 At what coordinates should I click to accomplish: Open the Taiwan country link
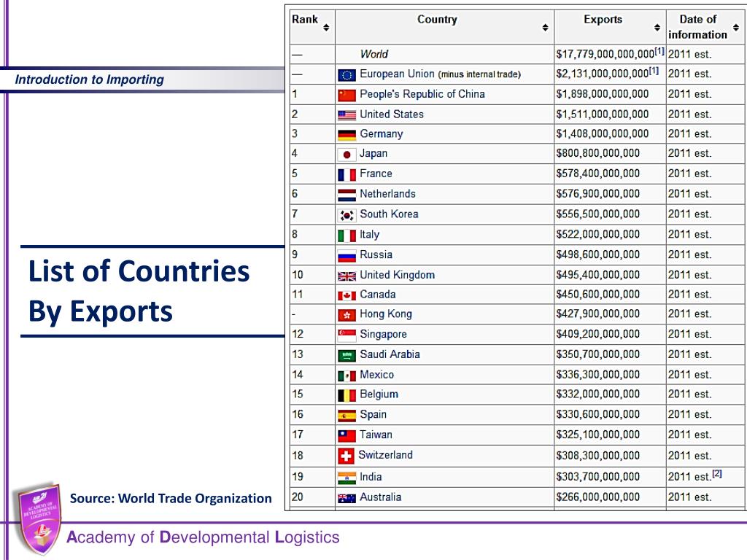click(376, 435)
